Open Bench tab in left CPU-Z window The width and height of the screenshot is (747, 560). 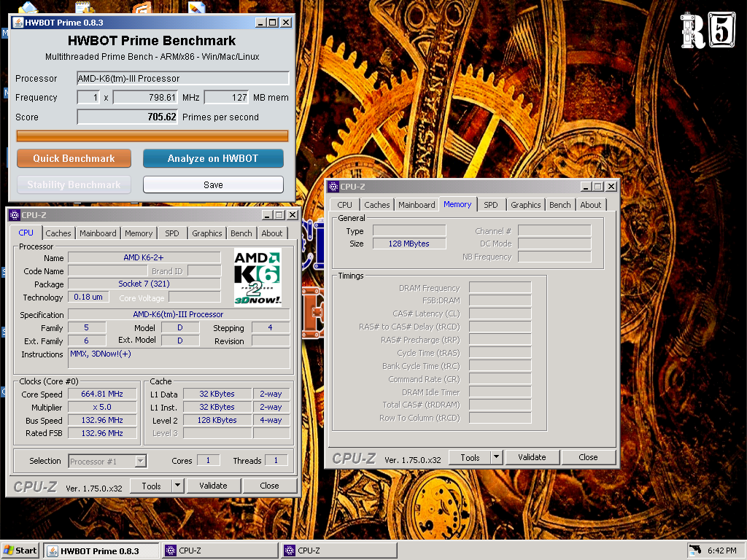tap(241, 233)
